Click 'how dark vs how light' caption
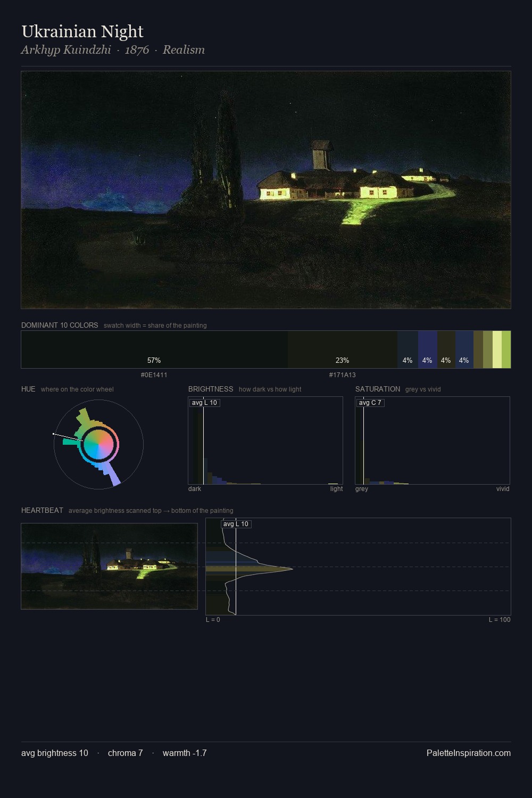532x798 pixels. 270,389
